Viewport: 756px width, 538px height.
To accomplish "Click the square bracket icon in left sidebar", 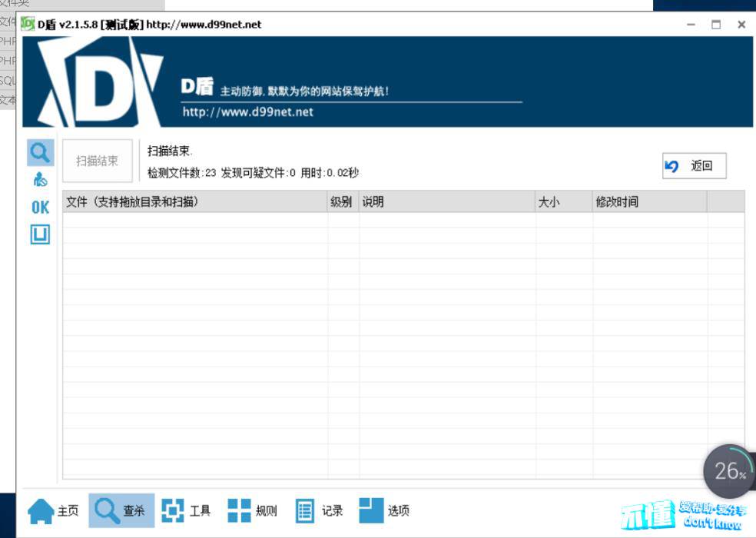I will tap(40, 234).
